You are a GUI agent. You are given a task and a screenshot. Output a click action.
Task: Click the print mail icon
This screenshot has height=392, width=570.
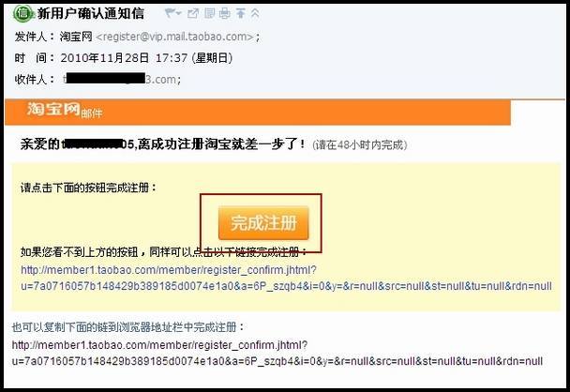click(x=225, y=13)
